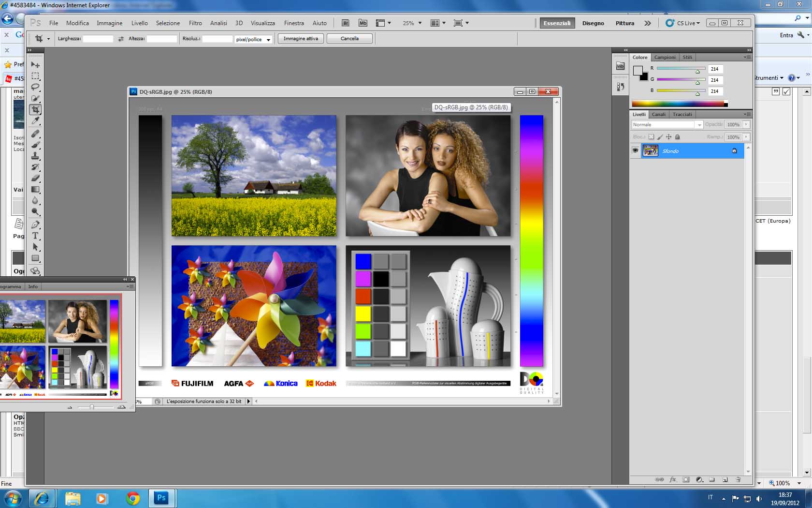812x508 pixels.
Task: Select the Lasso tool
Action: [x=35, y=87]
